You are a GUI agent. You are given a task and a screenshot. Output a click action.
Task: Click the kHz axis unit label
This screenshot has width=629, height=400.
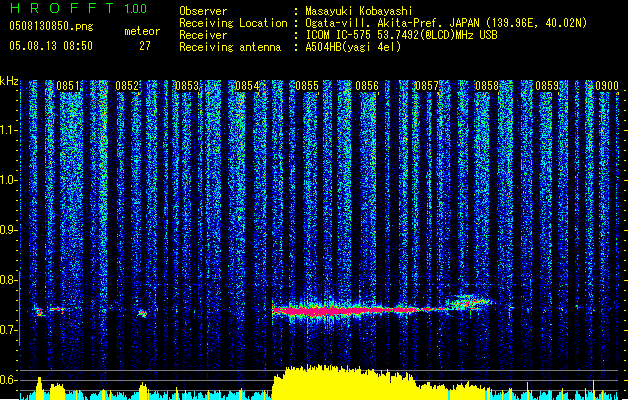click(9, 81)
